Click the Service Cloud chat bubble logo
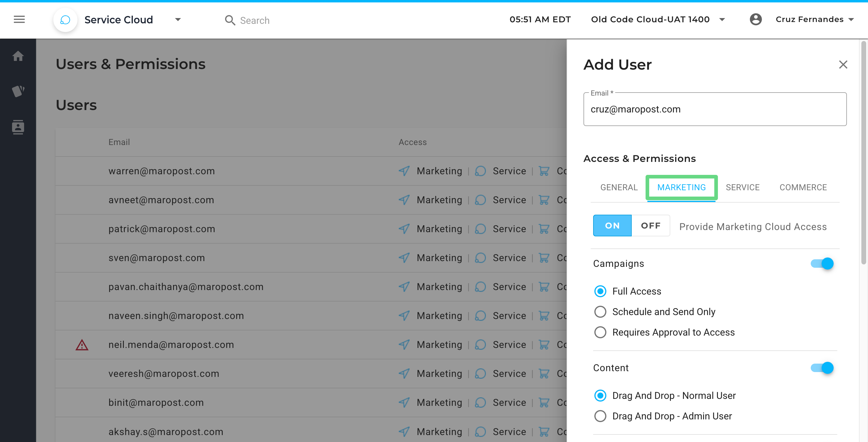 (x=65, y=20)
